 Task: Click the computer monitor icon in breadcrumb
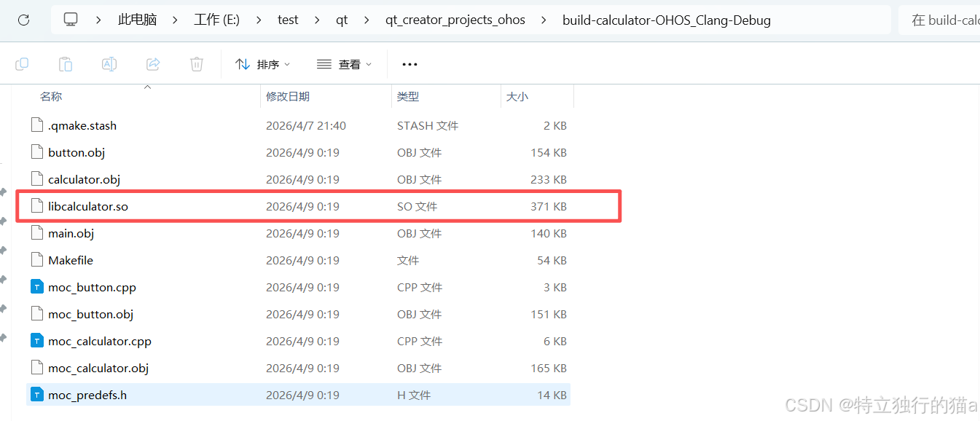(x=71, y=20)
